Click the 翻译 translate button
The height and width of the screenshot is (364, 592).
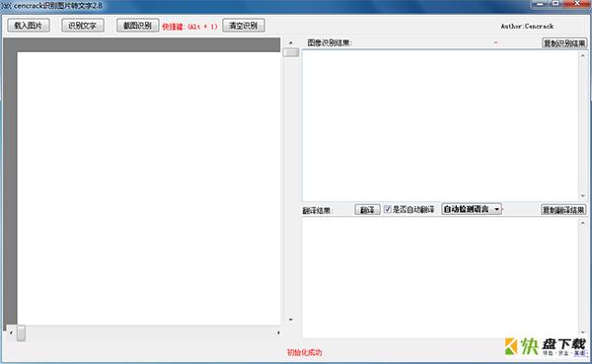pyautogui.click(x=367, y=209)
